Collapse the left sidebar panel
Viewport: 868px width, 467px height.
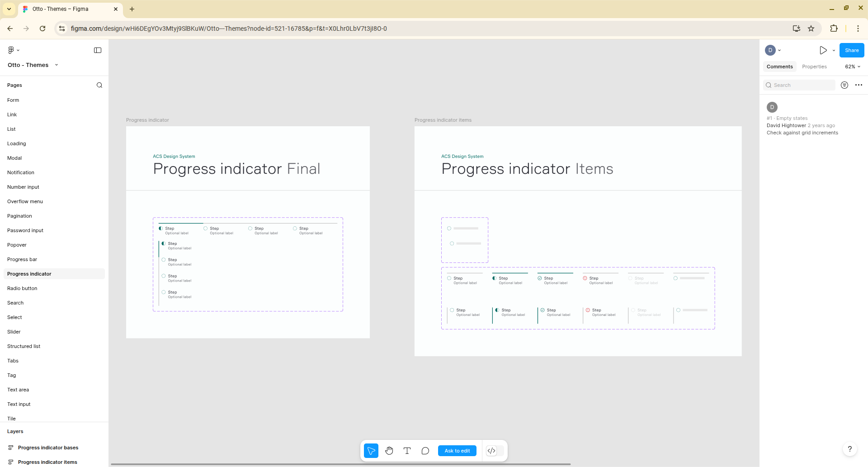point(98,50)
